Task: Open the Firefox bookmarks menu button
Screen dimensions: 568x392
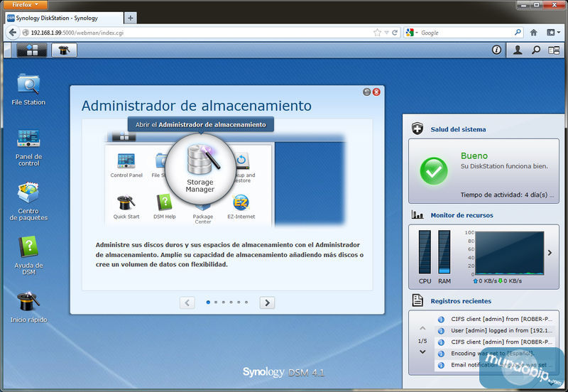Action: pos(553,33)
